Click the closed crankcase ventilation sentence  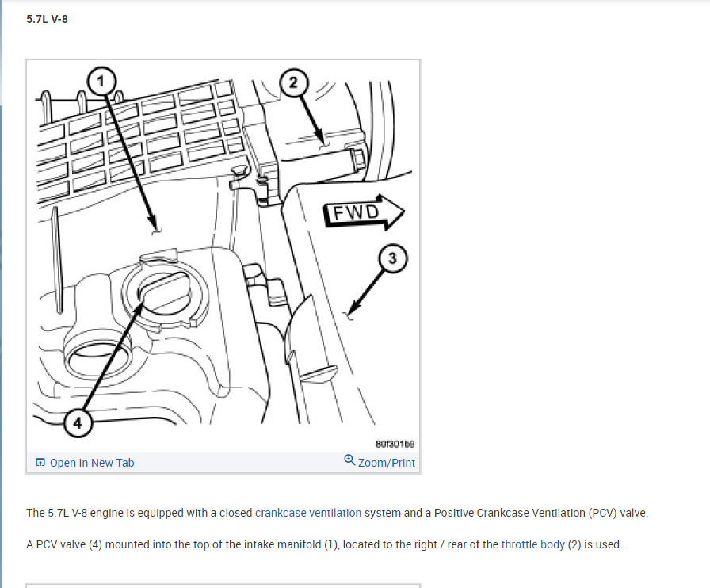point(338,513)
